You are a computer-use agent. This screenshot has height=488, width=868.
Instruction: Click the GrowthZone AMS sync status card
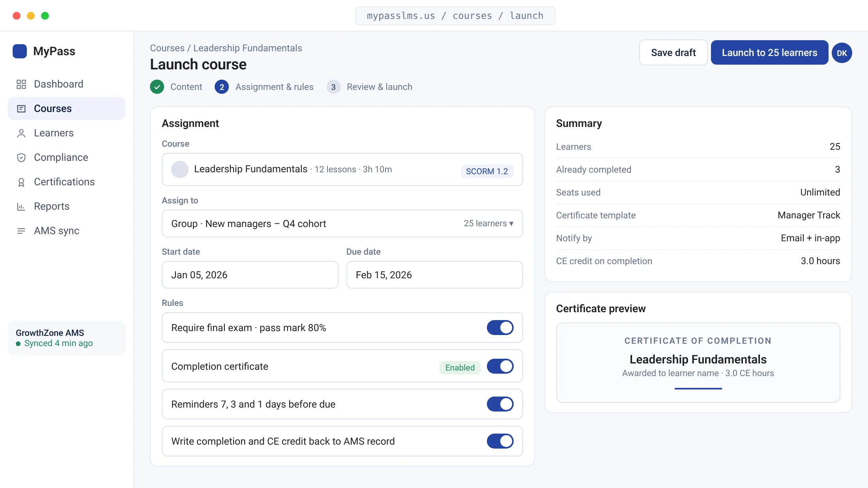pos(67,338)
